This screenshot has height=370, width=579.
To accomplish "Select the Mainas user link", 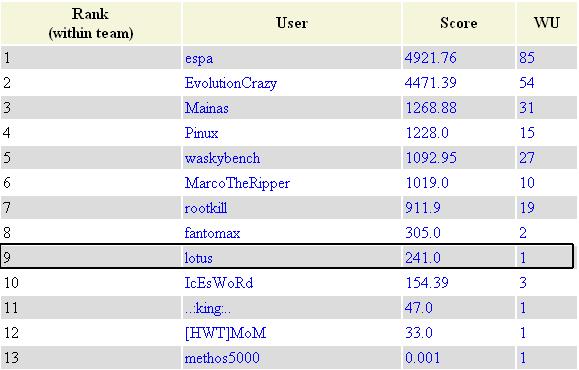I will point(206,108).
